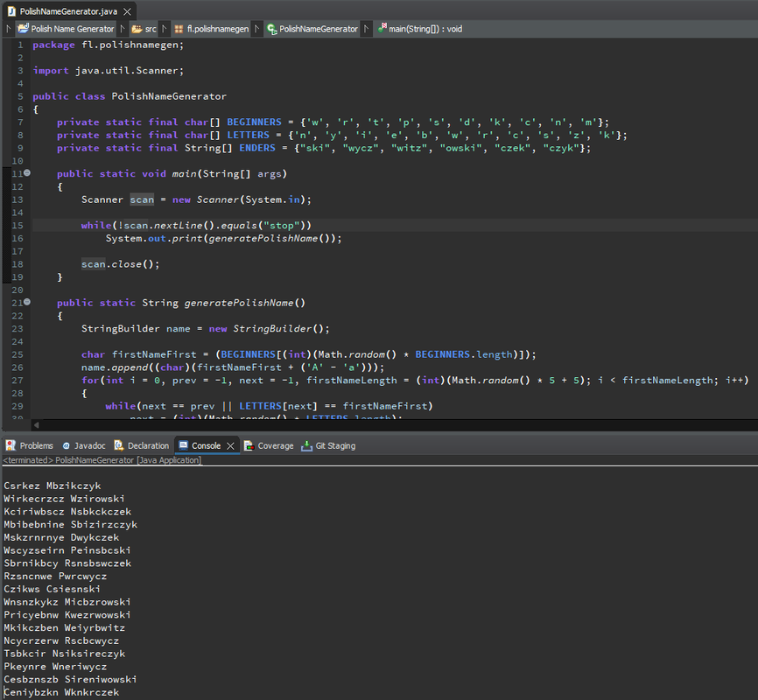Click the Problems view icon
Image resolution: width=758 pixels, height=700 pixels.
(11, 445)
